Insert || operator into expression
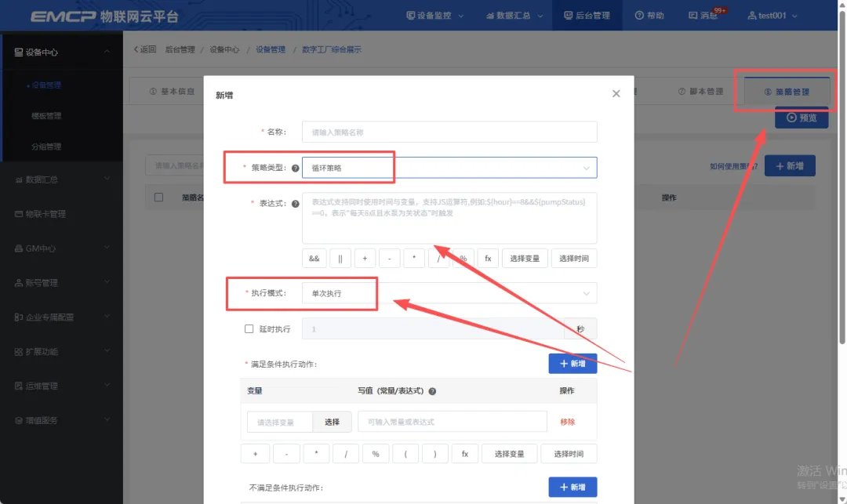 click(x=340, y=259)
